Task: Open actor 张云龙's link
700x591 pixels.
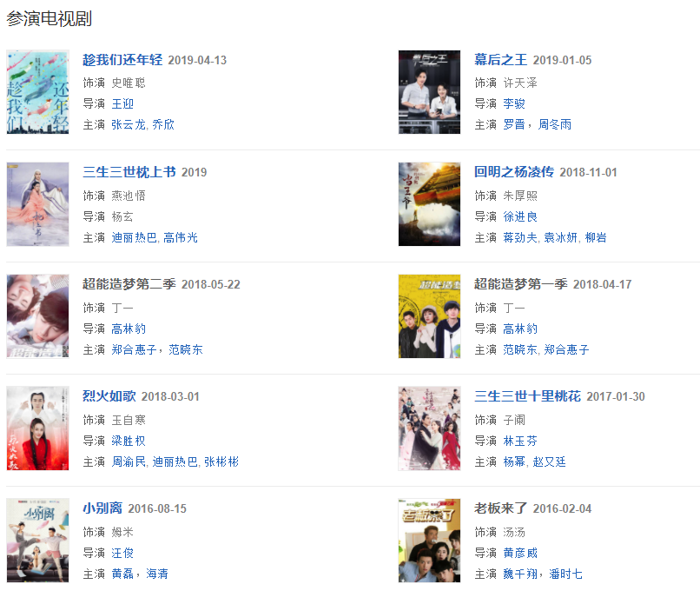Action: 129,124
